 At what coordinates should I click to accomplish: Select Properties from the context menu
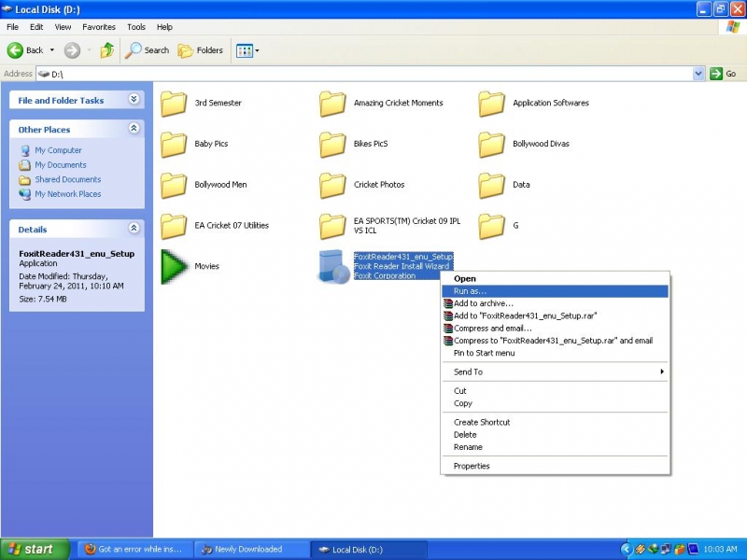tap(472, 466)
